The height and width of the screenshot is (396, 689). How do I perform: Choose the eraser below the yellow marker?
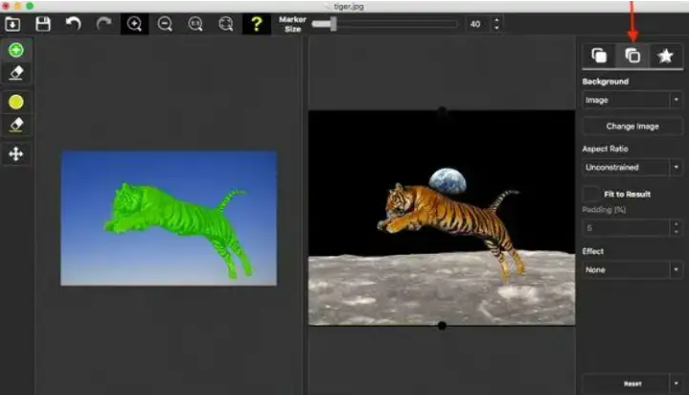[16, 125]
